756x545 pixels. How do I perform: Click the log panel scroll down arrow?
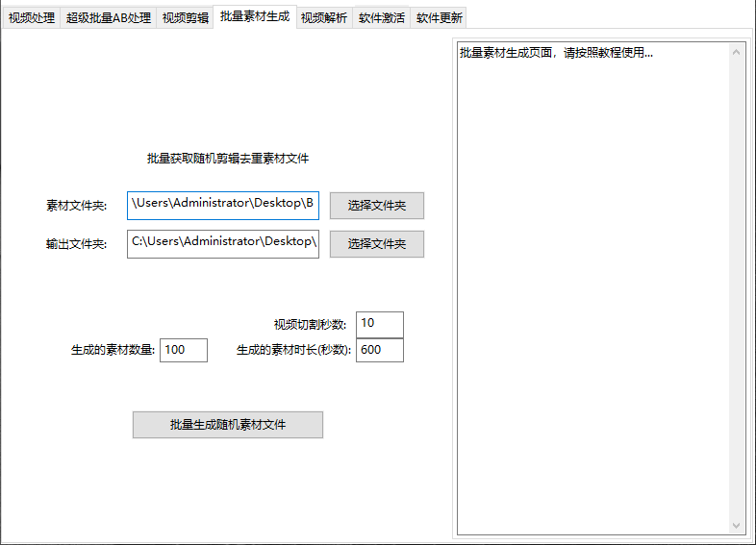736,525
